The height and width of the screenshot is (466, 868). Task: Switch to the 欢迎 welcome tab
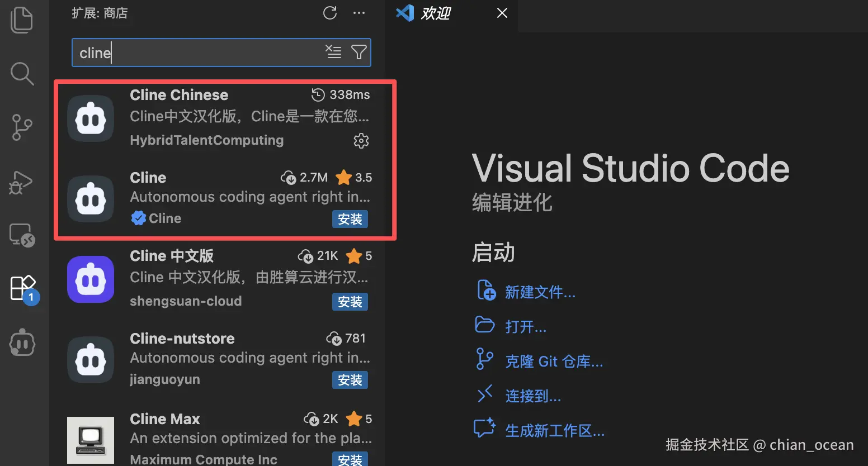click(435, 13)
